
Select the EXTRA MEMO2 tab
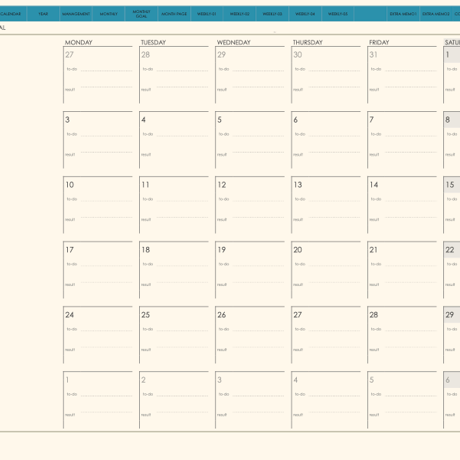click(436, 14)
